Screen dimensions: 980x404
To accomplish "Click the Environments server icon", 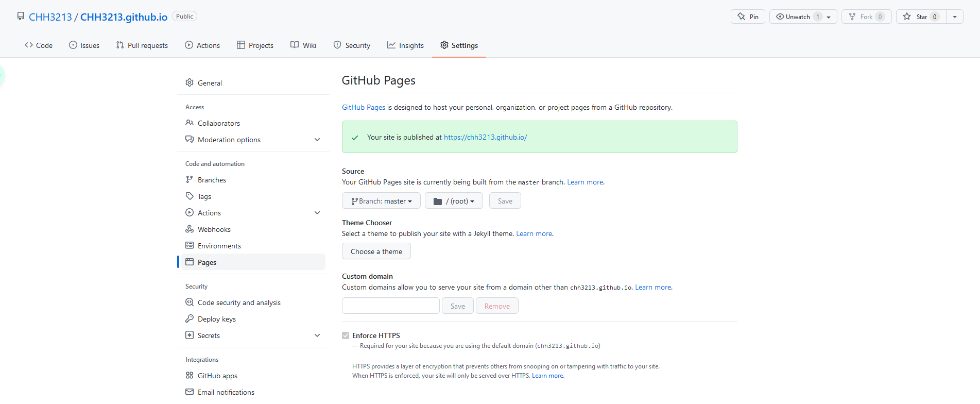I will (190, 245).
